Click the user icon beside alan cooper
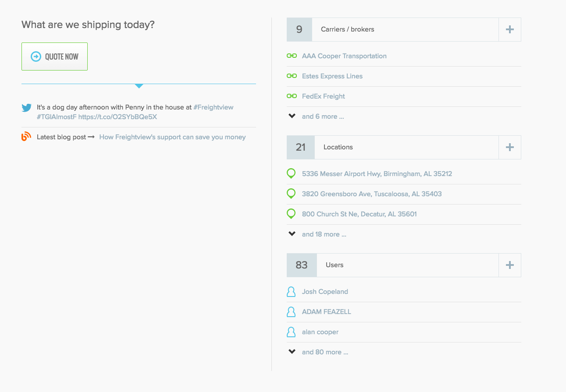The height and width of the screenshot is (392, 566). coord(291,332)
